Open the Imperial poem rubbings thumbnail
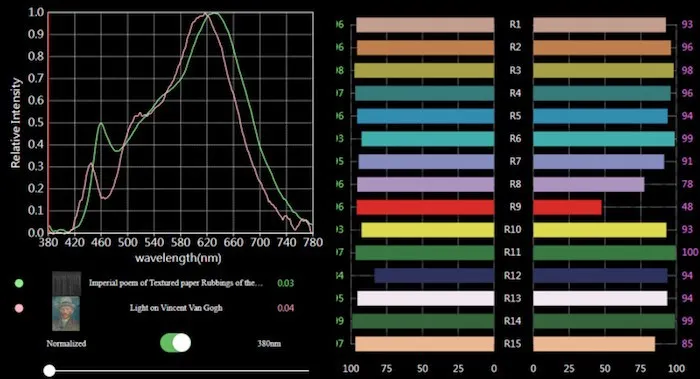The width and height of the screenshot is (700, 379). (67, 283)
